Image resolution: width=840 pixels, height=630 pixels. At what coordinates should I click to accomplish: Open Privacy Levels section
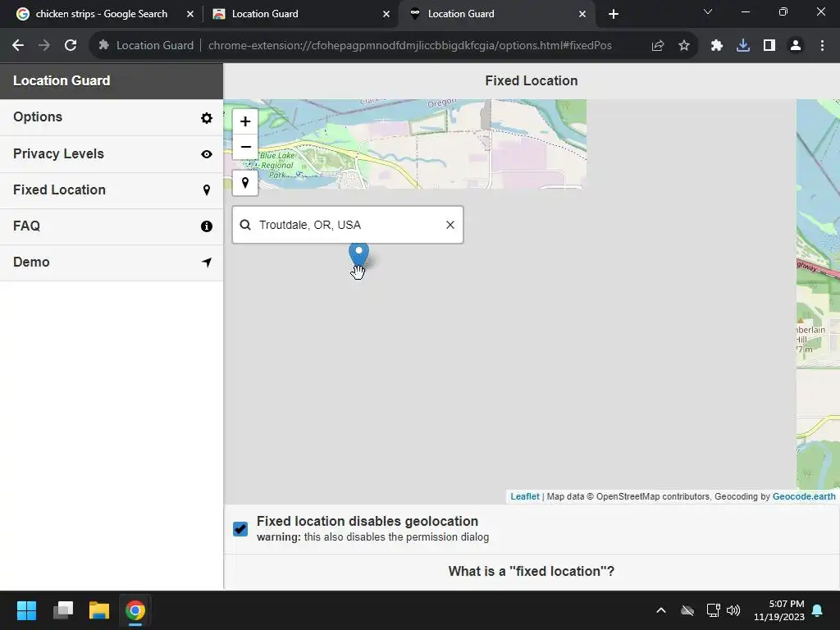pos(112,153)
